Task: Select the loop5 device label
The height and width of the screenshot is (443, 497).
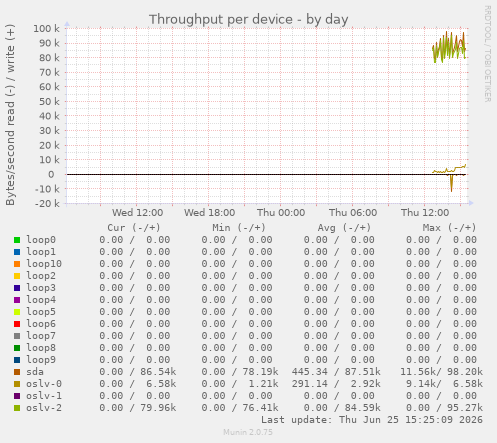Action: pos(41,312)
